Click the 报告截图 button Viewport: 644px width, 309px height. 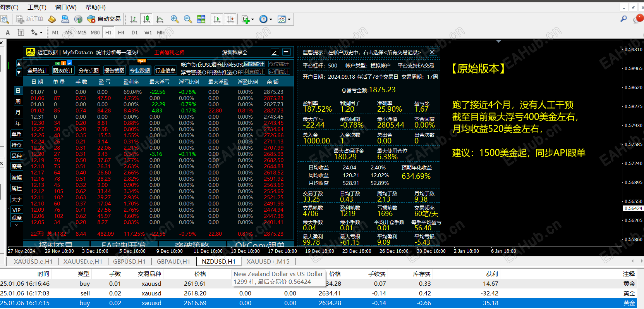pos(114,71)
